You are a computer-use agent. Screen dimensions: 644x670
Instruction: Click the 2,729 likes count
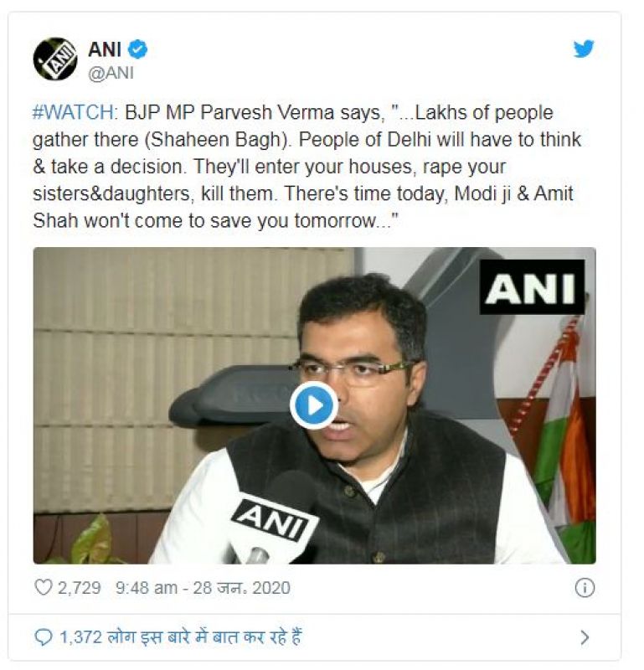(79, 588)
